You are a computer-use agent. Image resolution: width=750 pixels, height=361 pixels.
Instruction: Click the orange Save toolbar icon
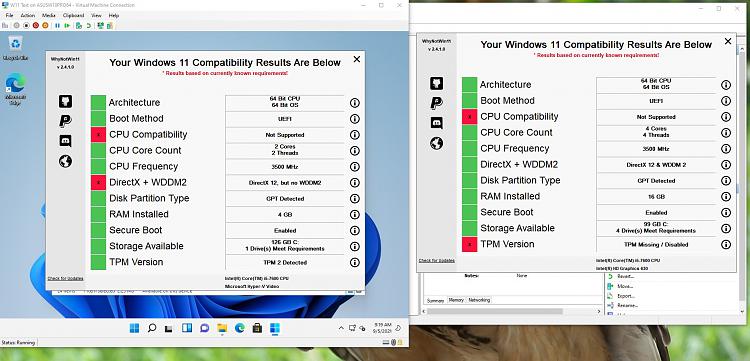pos(45,25)
